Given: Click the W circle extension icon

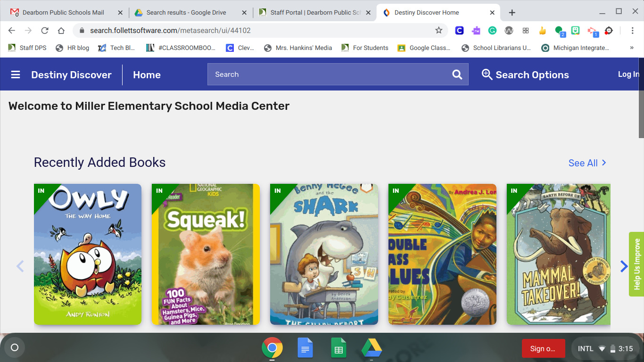Looking at the screenshot, I should point(509,31).
